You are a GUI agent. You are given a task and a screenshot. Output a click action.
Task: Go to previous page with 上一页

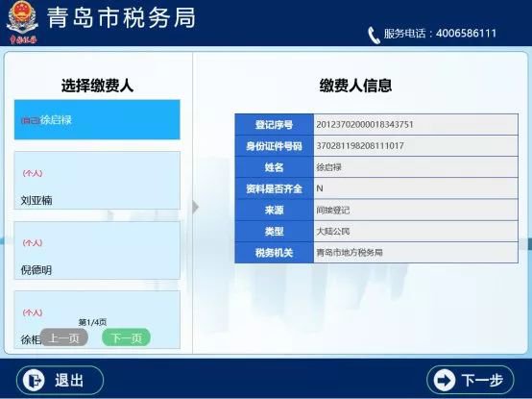tap(64, 337)
